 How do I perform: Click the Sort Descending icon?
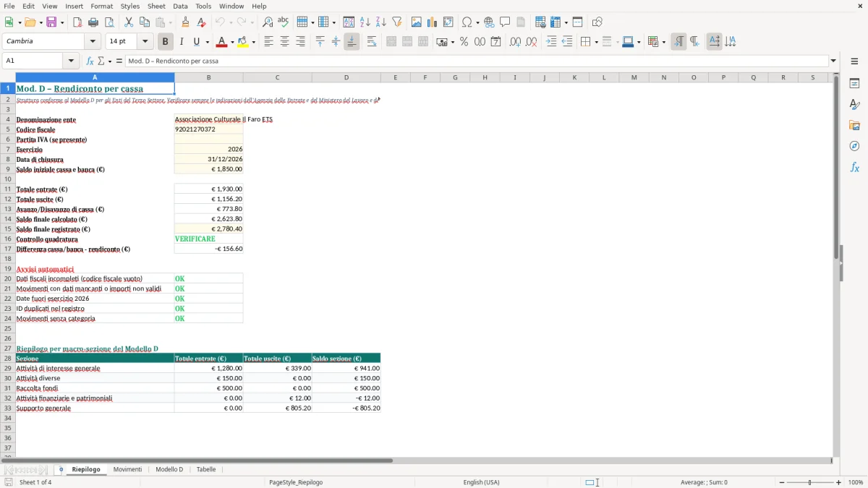(x=381, y=22)
